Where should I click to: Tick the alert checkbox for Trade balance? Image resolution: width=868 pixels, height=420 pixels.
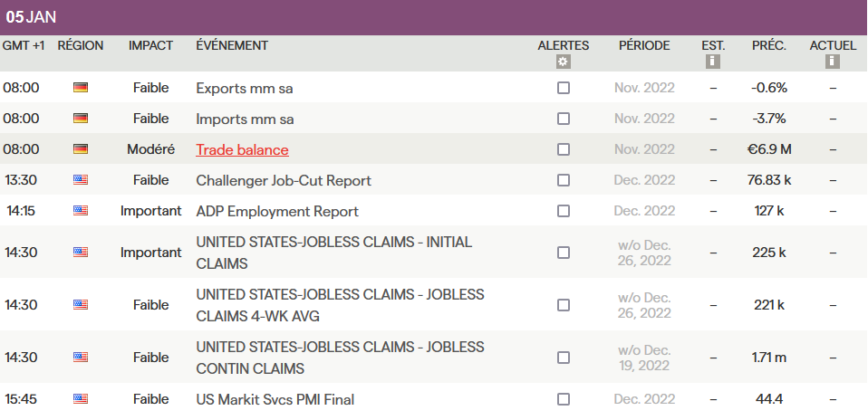tap(564, 149)
